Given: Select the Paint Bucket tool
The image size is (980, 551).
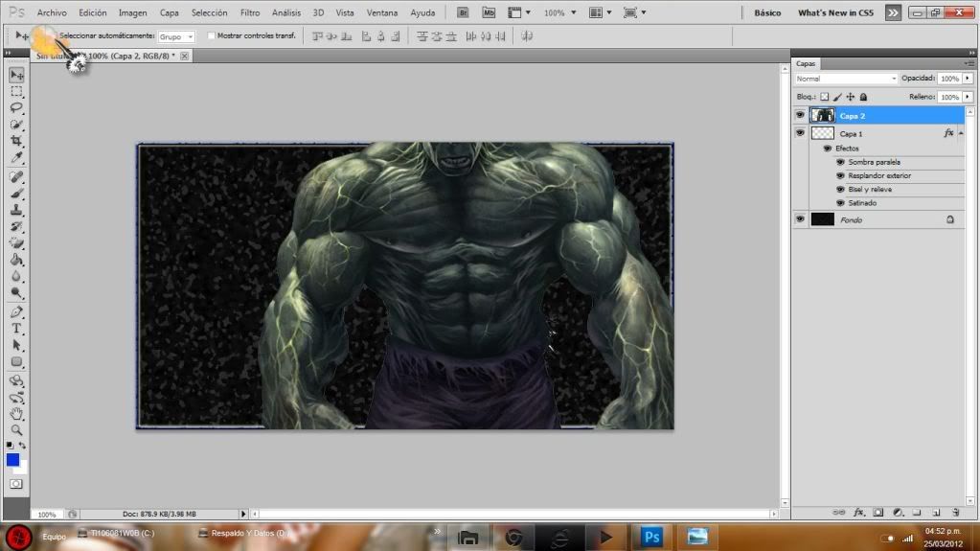Looking at the screenshot, I should tap(17, 259).
